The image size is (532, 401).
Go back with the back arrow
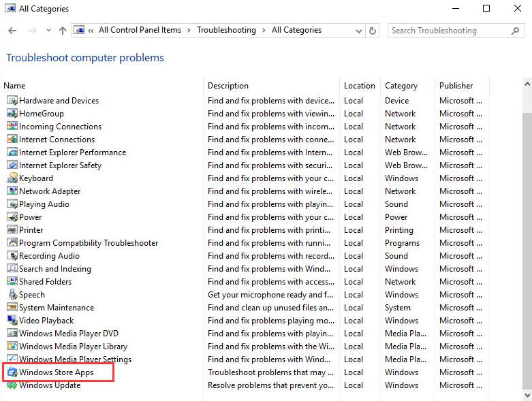point(12,31)
